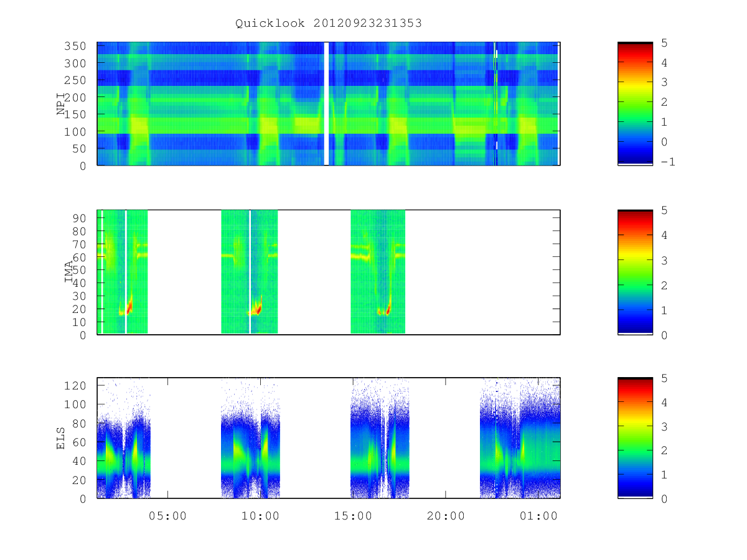The image size is (747, 560).
Task: Click the ELS data block starting near 08:00
Action: (x=251, y=438)
